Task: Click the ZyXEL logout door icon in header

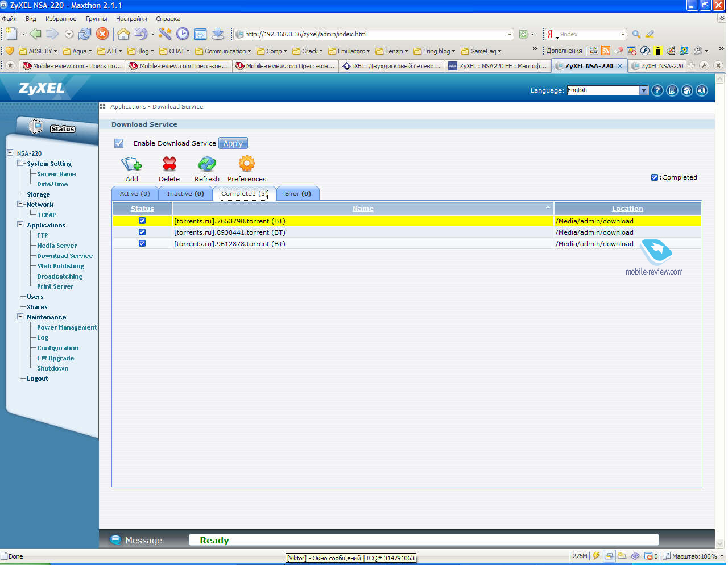Action: coord(702,90)
